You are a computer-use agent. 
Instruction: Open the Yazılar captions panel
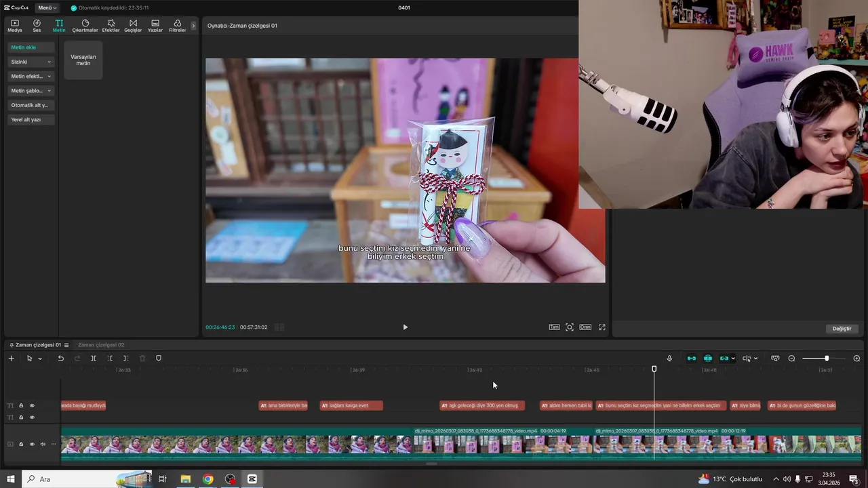click(x=155, y=26)
